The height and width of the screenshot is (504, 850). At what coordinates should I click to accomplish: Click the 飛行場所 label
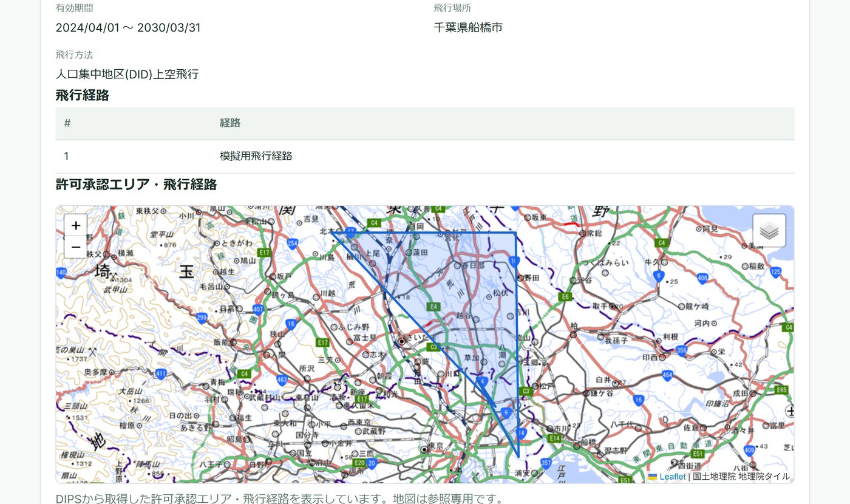click(x=452, y=8)
